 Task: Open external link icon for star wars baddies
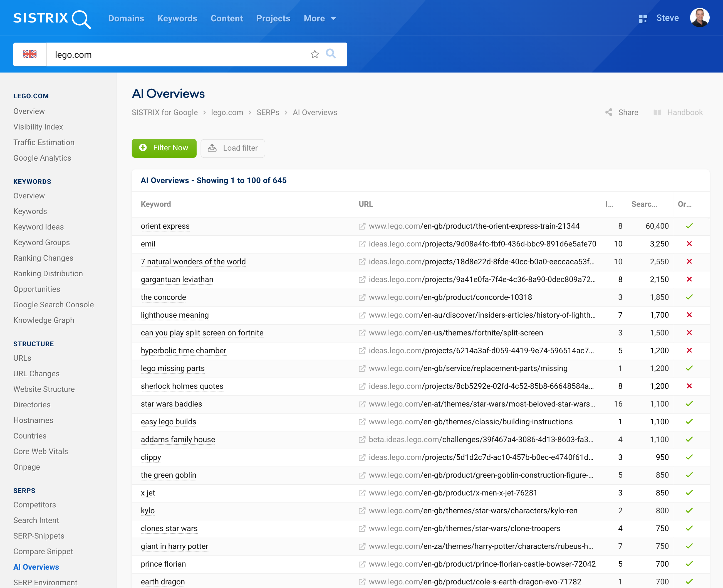(362, 404)
